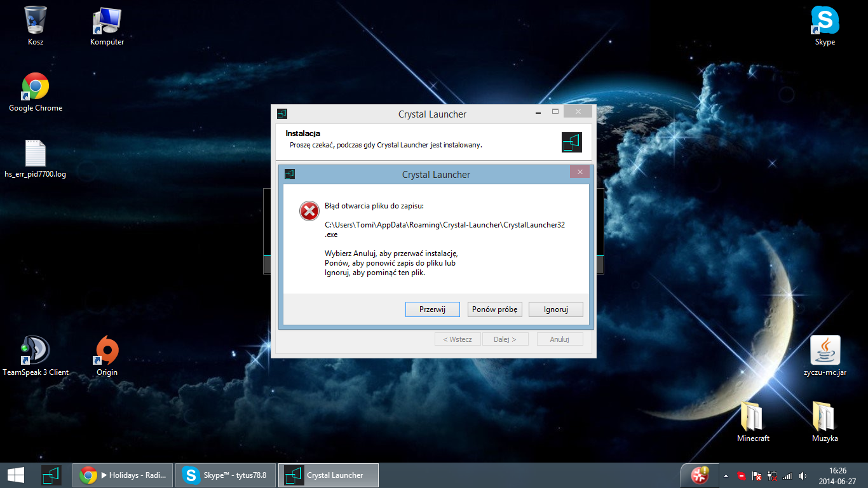
Task: Open the network signal tray icon
Action: tap(787, 475)
